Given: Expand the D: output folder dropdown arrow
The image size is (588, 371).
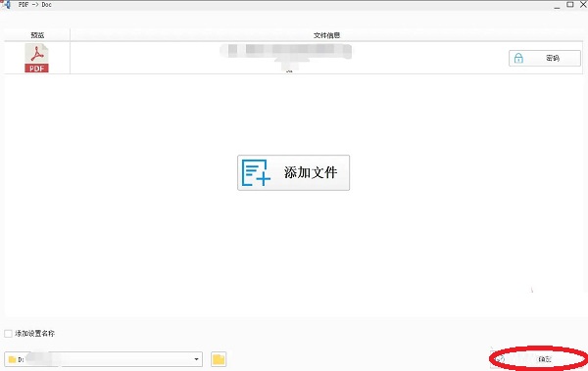Looking at the screenshot, I should pos(196,359).
